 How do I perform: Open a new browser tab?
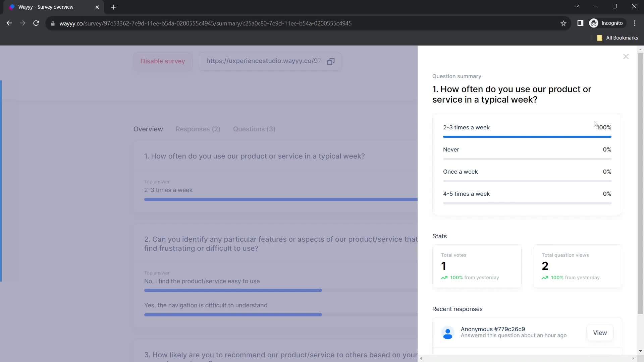coord(113,7)
